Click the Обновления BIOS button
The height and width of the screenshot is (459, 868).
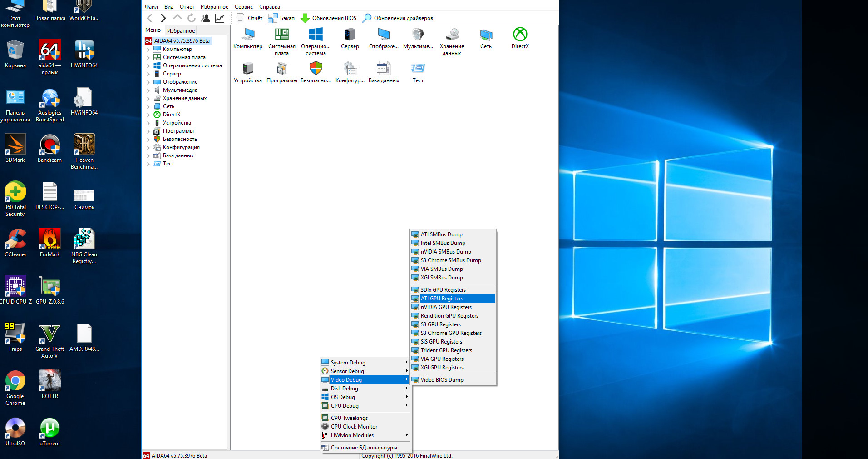(x=329, y=18)
